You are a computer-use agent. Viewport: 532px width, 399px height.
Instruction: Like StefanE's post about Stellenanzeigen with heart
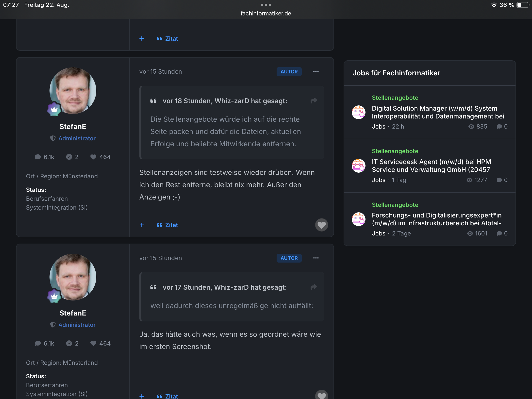pyautogui.click(x=321, y=225)
